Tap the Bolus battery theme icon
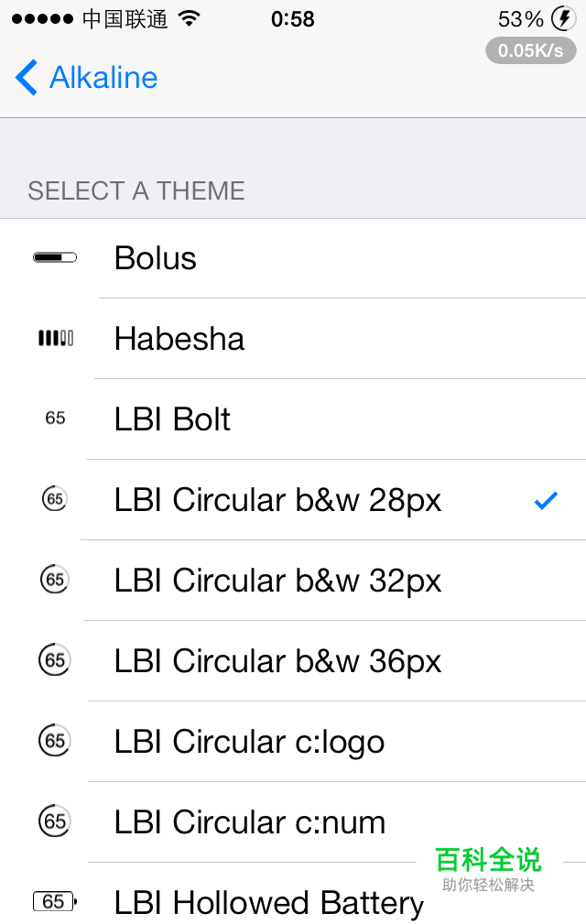The width and height of the screenshot is (586, 924). pyautogui.click(x=55, y=258)
